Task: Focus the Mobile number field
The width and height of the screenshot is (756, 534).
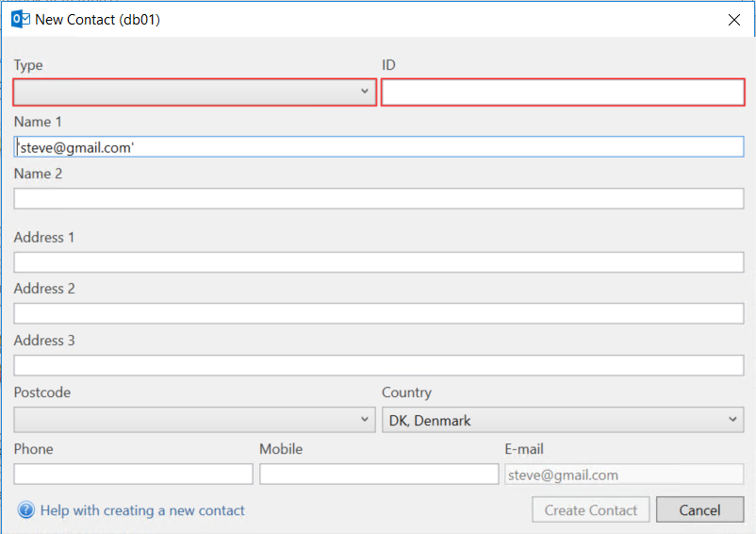Action: (379, 475)
